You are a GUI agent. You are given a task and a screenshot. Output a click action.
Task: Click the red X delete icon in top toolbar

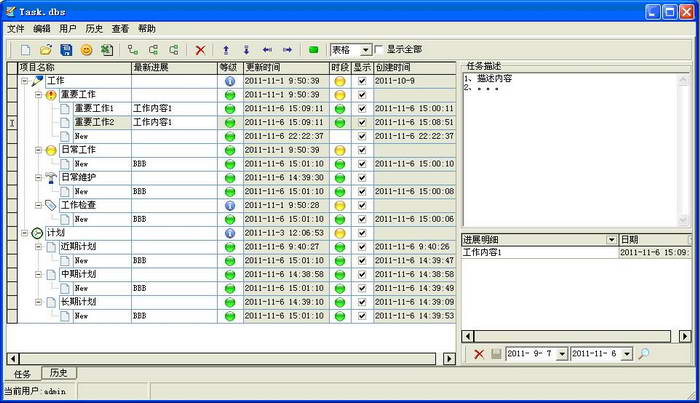pos(200,49)
